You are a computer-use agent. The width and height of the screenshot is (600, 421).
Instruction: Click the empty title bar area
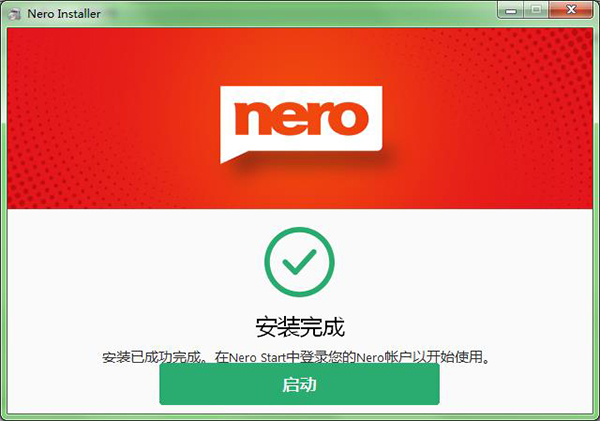[298, 14]
